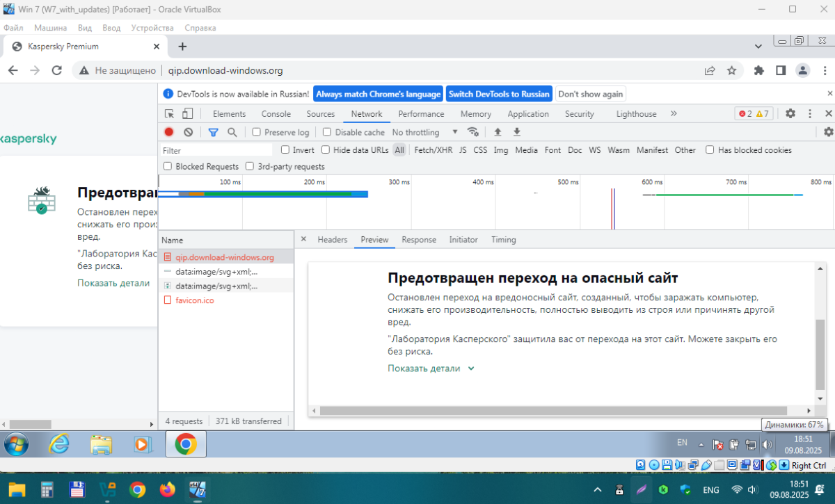Check 3rd-party requests checkbox

click(250, 166)
